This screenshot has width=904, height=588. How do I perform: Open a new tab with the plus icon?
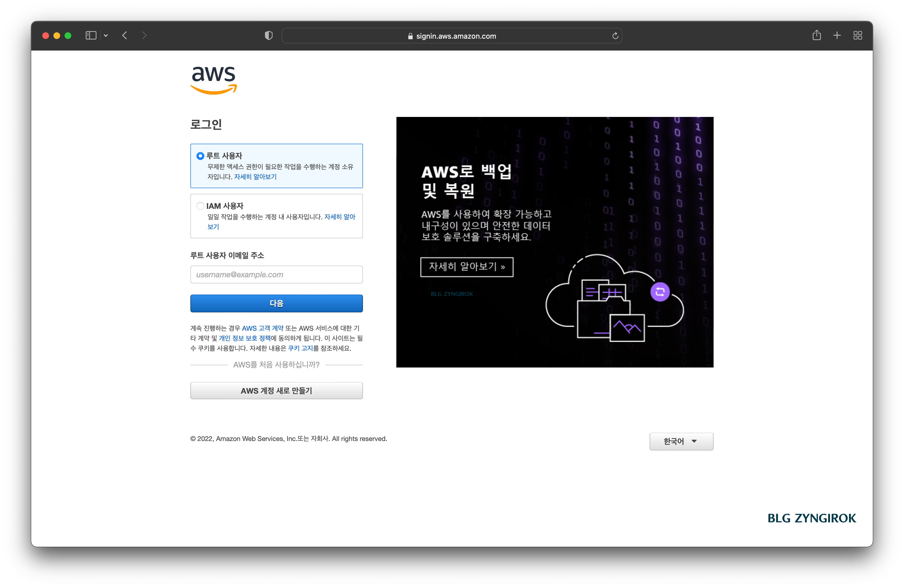point(837,35)
